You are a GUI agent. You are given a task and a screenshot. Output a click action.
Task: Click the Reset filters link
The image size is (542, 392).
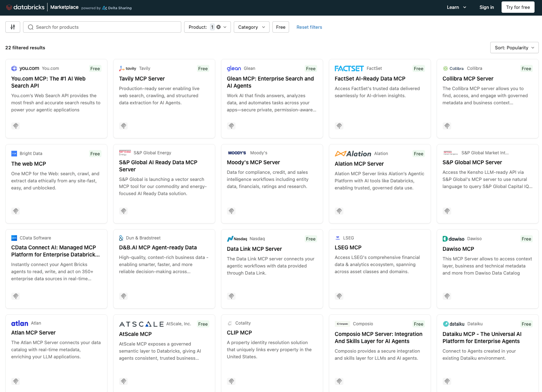[309, 27]
